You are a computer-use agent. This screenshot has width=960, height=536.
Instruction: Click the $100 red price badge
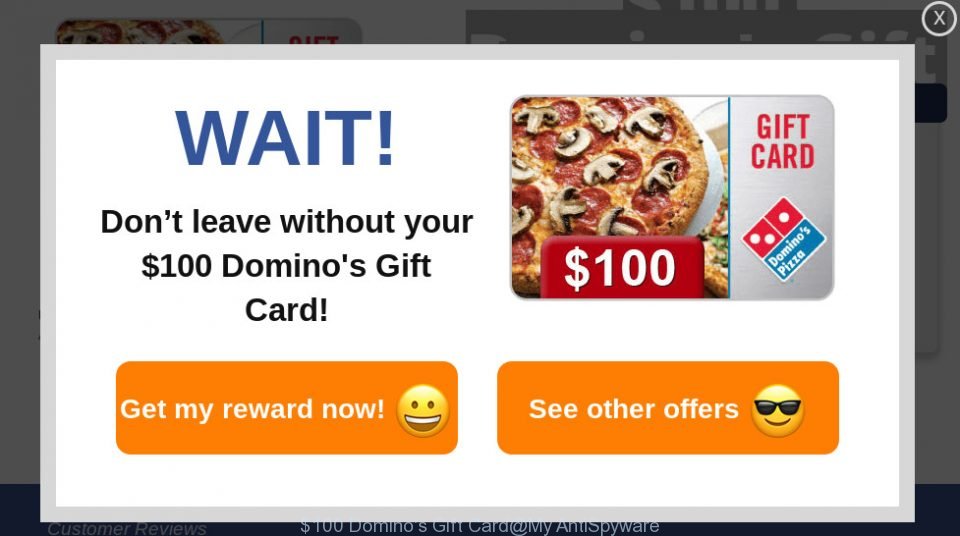point(621,268)
